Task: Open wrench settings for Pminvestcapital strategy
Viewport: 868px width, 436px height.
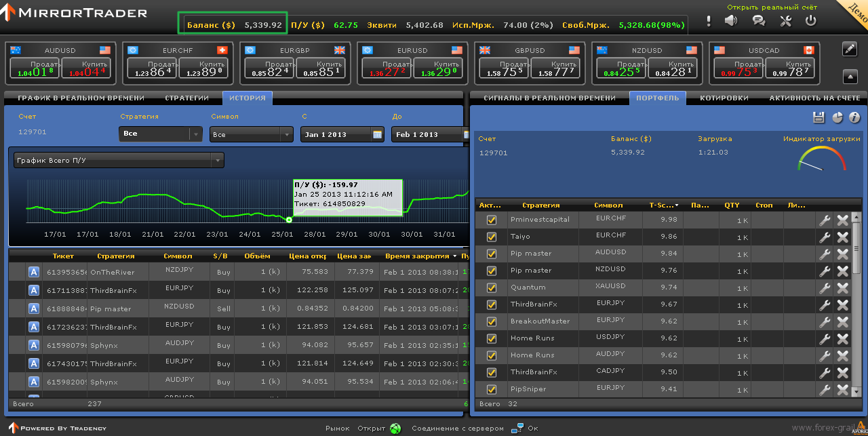Action: [x=825, y=220]
